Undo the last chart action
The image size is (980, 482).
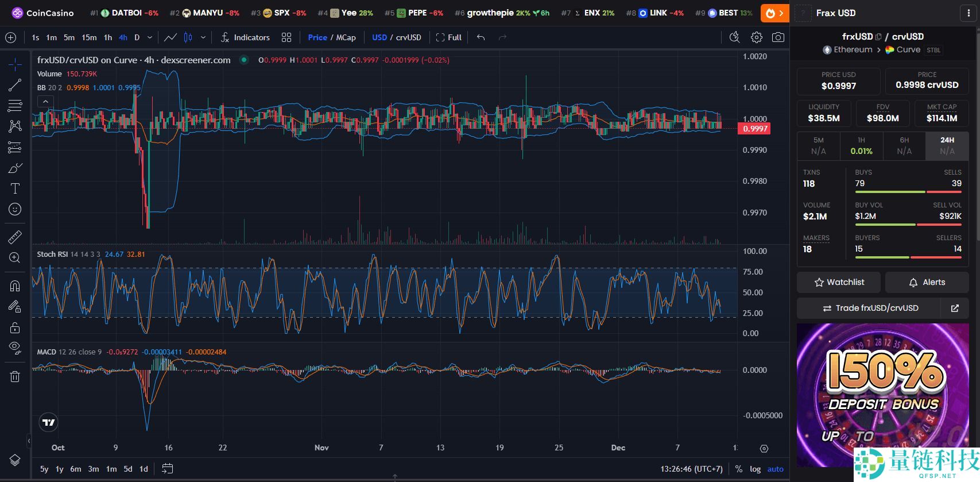pos(481,37)
